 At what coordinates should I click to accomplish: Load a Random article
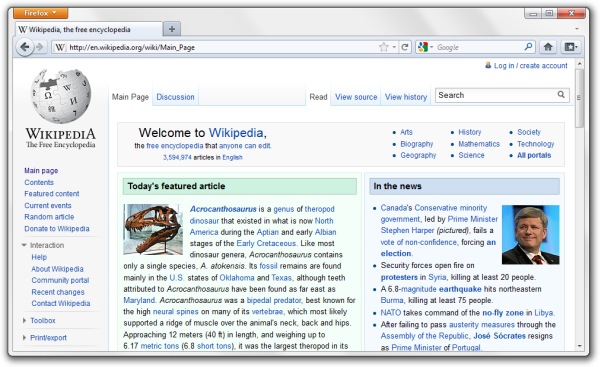[x=49, y=217]
